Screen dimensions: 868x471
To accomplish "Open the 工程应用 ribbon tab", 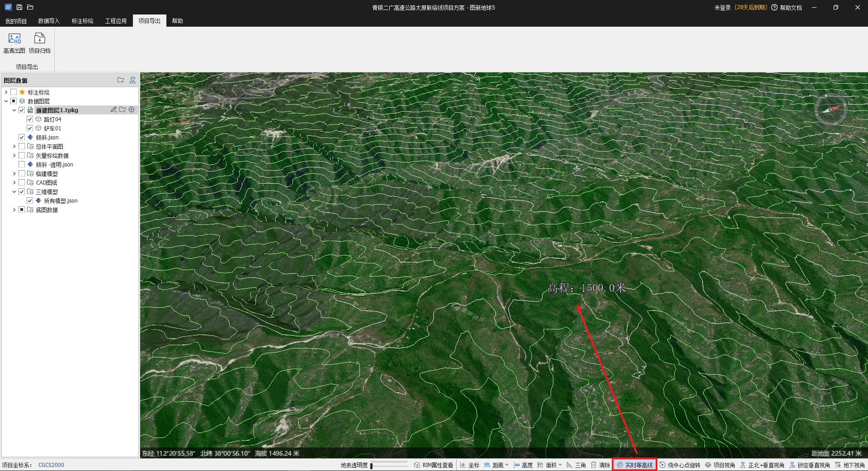I will click(x=116, y=21).
